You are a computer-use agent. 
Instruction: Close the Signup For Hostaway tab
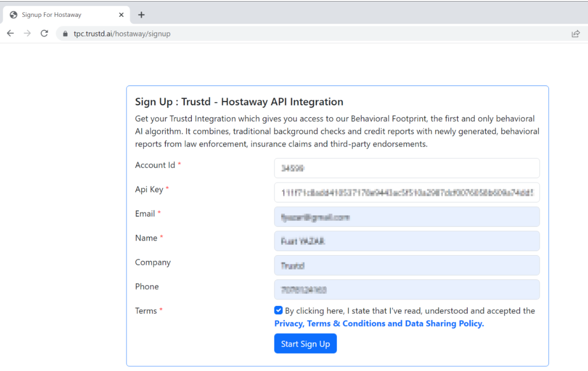click(x=121, y=15)
